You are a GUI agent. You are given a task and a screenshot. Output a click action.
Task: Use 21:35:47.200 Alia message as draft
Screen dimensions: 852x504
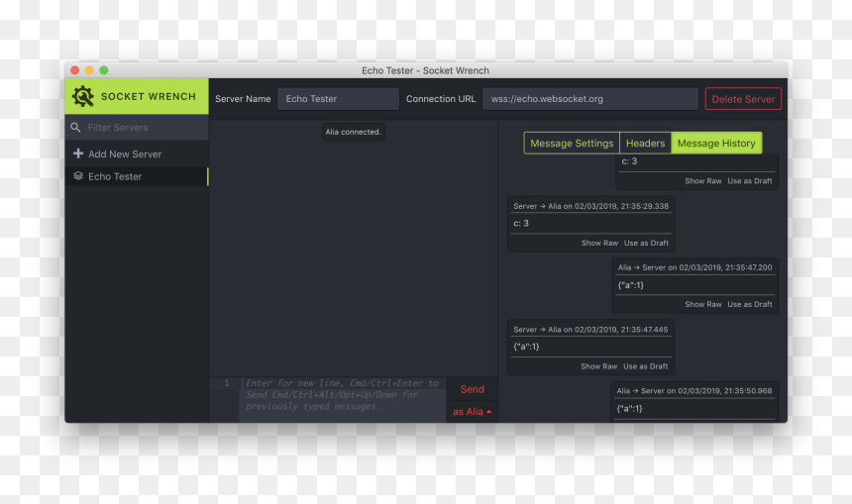750,304
